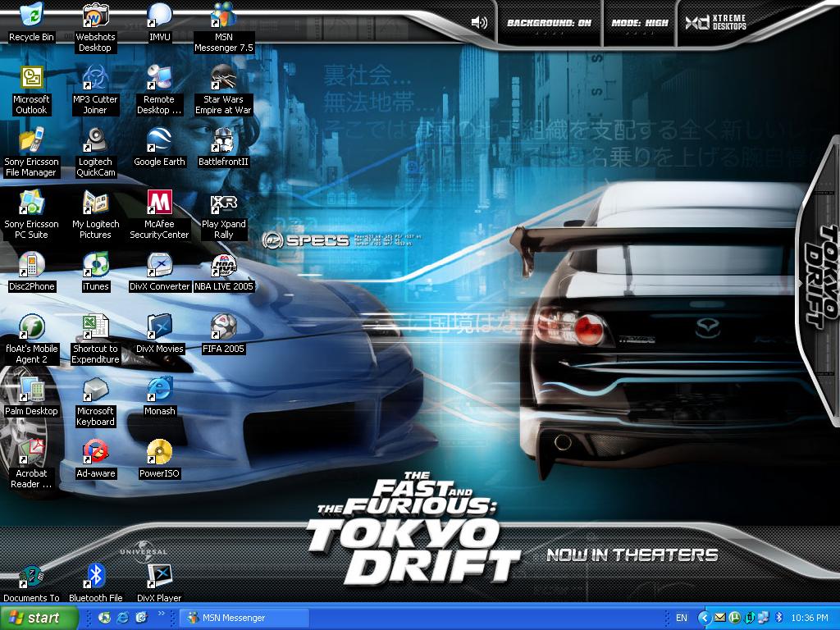Select the Acrobat Reader desktop icon
Screen dimensions: 840x630
point(32,464)
